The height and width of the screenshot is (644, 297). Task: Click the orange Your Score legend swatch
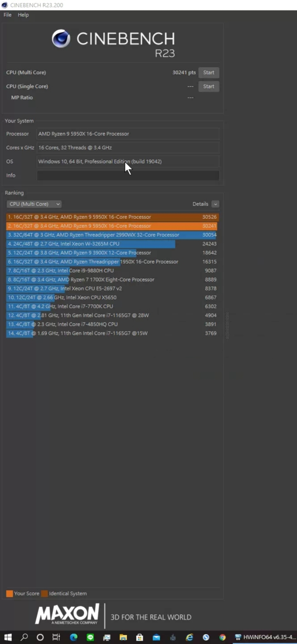(9, 594)
